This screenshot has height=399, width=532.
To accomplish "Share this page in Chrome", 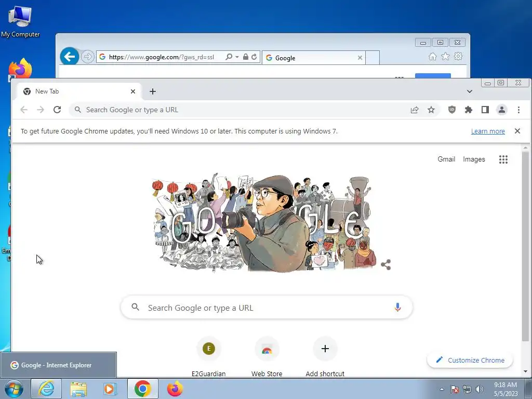I will [x=414, y=110].
